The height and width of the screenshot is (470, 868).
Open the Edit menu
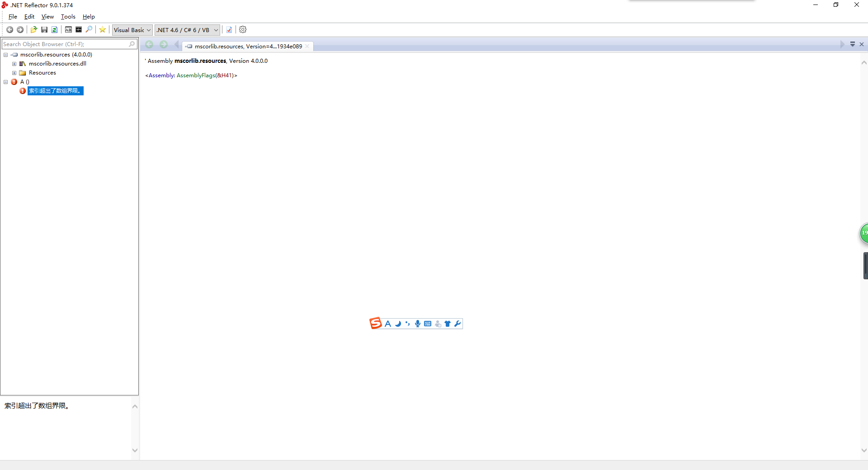[29, 17]
